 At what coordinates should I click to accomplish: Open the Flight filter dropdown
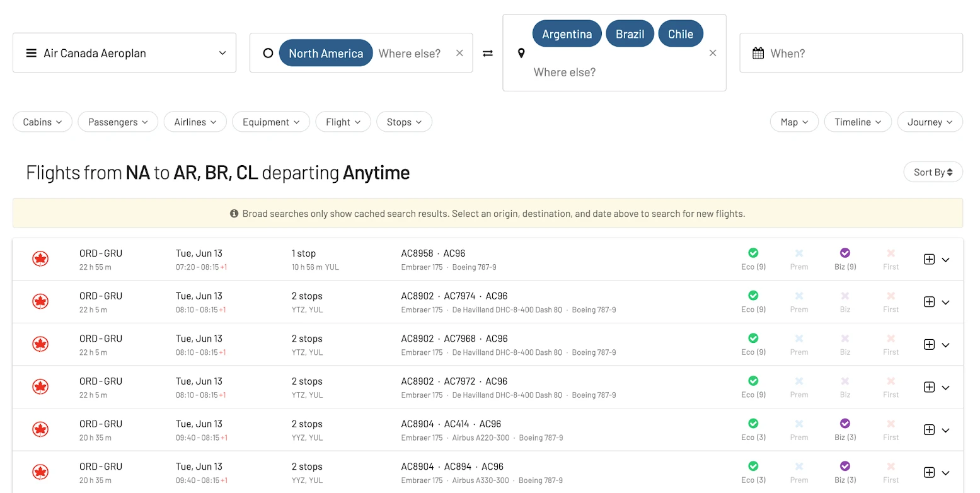click(343, 122)
